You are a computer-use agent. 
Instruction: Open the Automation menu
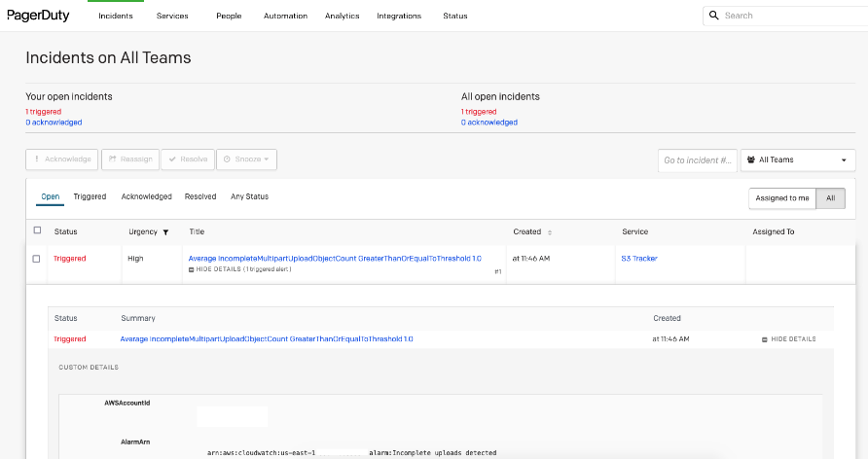(x=286, y=16)
